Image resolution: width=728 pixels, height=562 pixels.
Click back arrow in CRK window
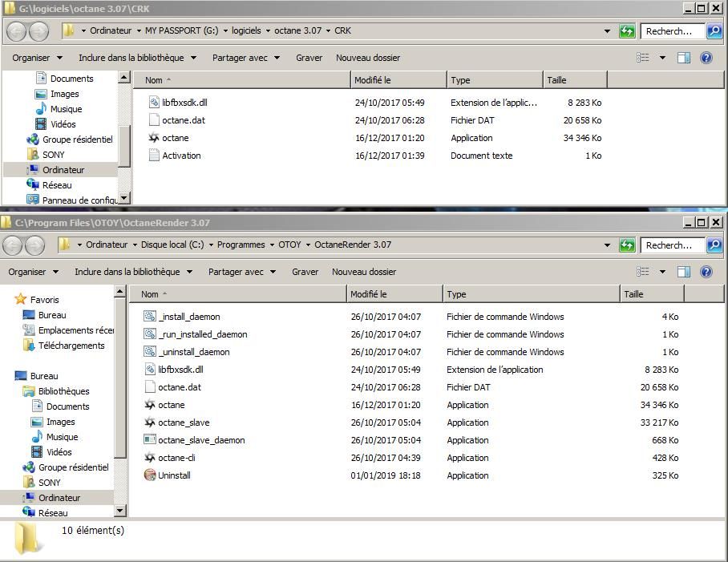click(x=17, y=31)
